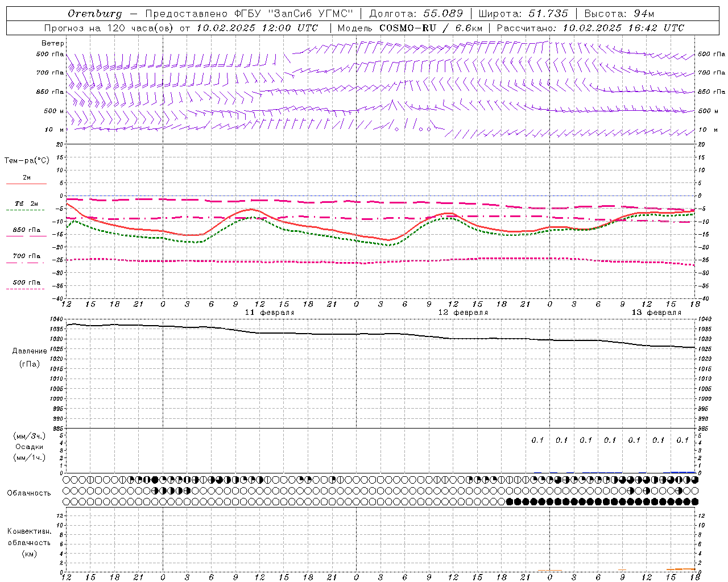Viewport: 728px width, 582px height.
Task: Click "Прогноз на 120 часа(ов)" forecast text
Action: tap(109, 28)
